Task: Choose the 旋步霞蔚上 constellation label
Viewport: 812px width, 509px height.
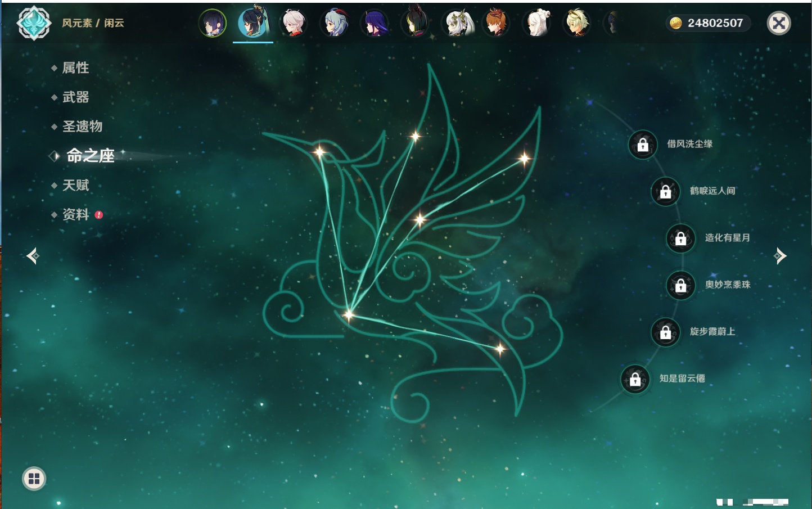Action: (x=712, y=331)
